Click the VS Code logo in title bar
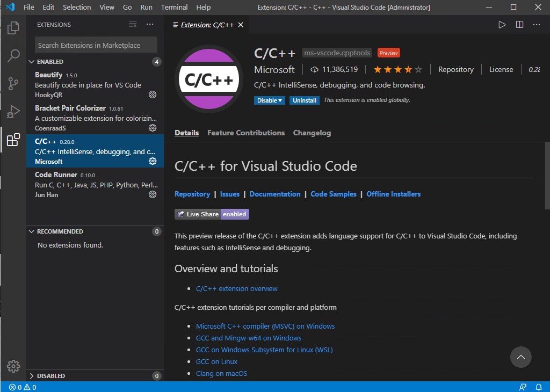 coord(11,7)
